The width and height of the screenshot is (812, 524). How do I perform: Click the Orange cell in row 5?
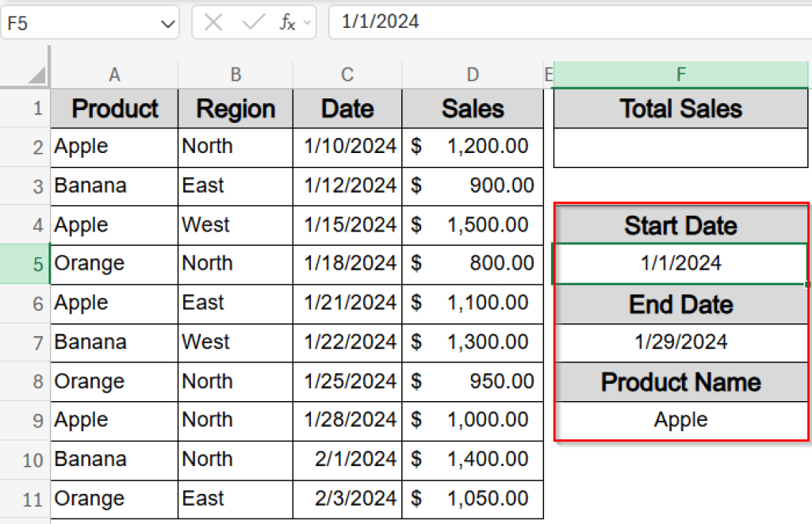114,264
